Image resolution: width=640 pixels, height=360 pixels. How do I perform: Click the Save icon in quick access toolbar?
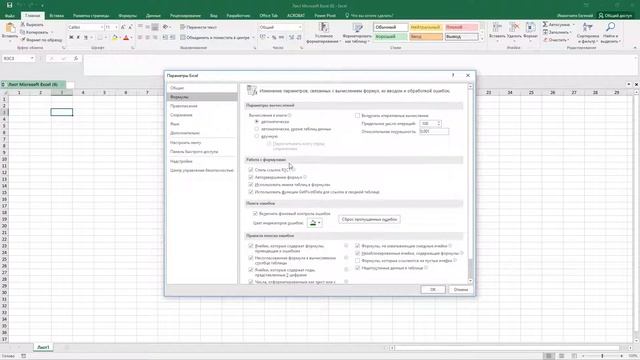click(9, 5)
